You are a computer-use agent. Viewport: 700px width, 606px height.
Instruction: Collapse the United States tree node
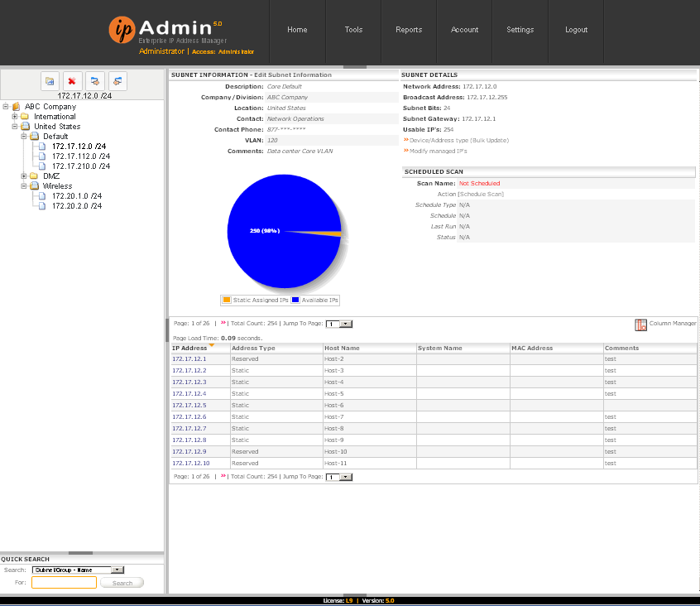(15, 127)
